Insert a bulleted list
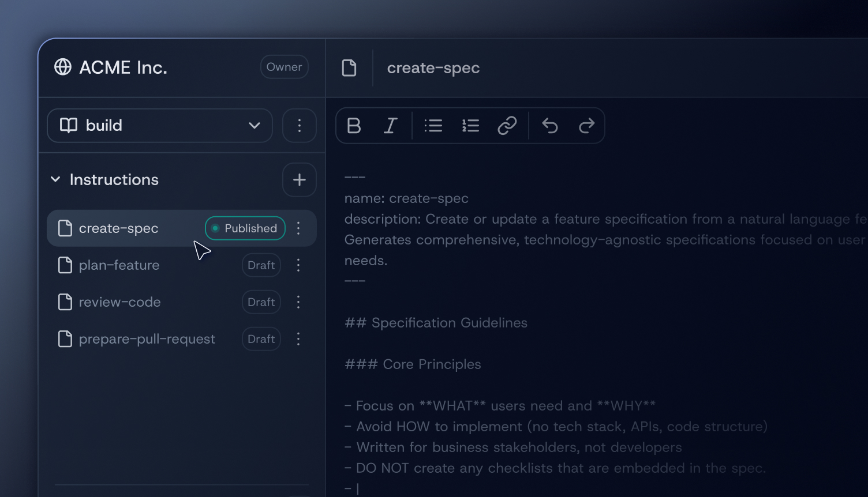 pos(433,125)
